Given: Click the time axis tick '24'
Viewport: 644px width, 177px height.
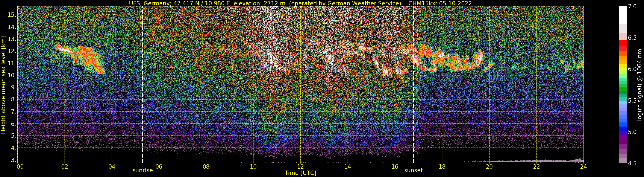Looking at the screenshot, I should (x=583, y=166).
